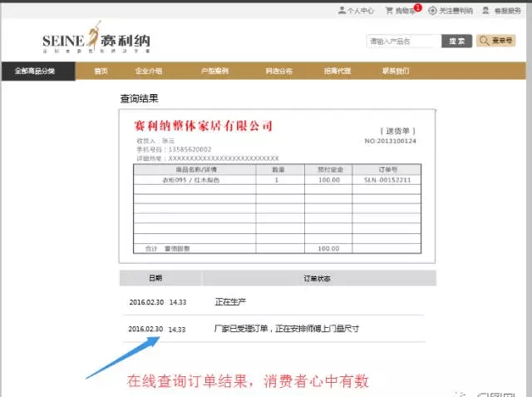Click the red cart badge number

click(x=417, y=7)
